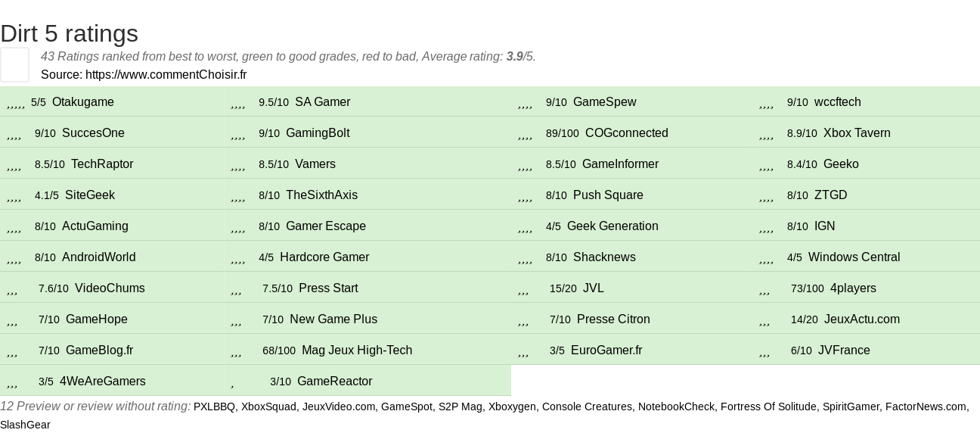Image resolution: width=980 pixels, height=433 pixels.
Task: Click the SlashGear preview link
Action: coord(25,425)
